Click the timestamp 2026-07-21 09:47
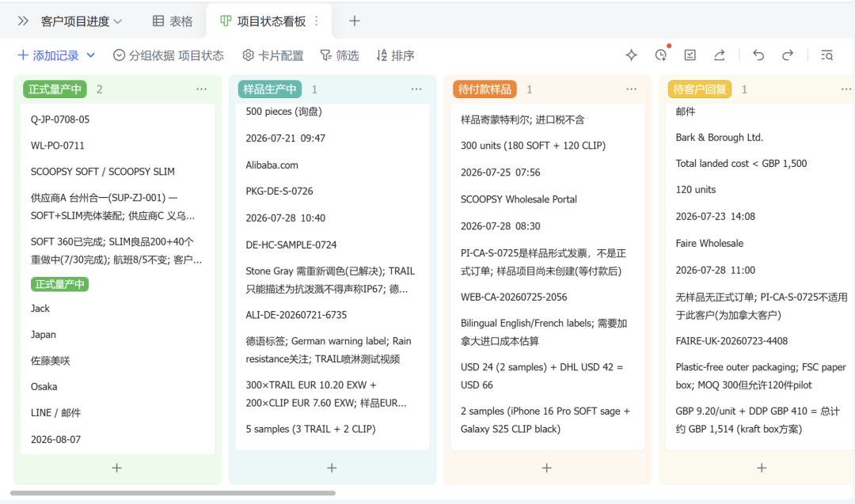This screenshot has width=855, height=504. tap(285, 138)
